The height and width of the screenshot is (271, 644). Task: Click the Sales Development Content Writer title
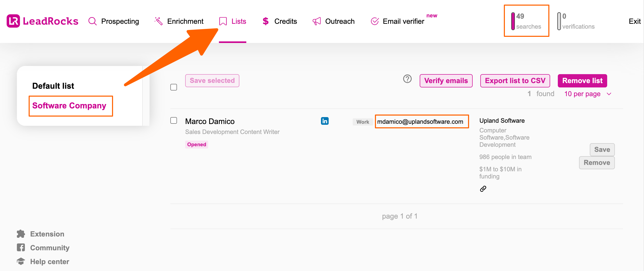232,132
